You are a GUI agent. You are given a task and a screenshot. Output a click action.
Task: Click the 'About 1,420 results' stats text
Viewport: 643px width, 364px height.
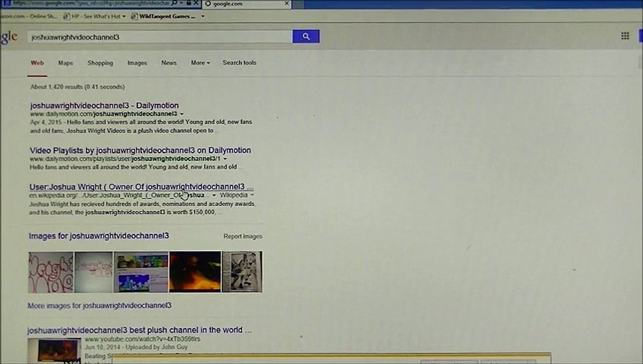coord(77,87)
